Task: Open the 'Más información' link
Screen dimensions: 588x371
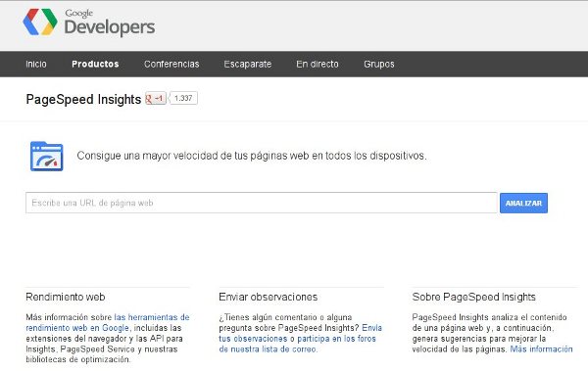Action: tap(541, 348)
